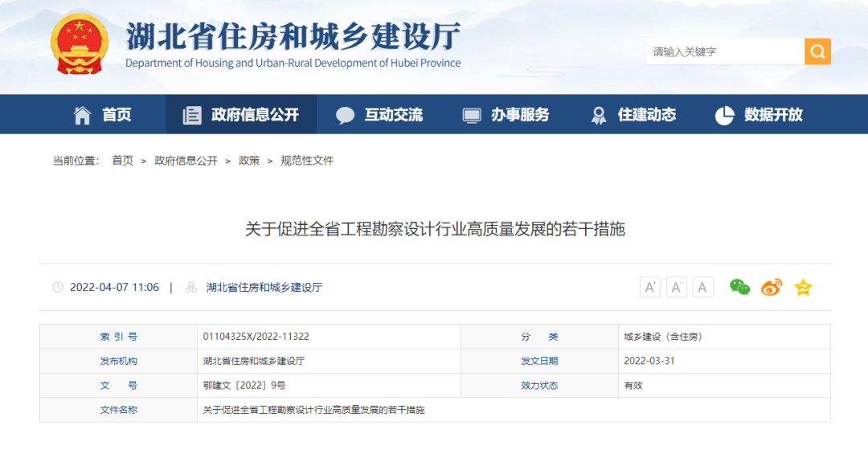Click the English department name subtitle
This screenshot has width=868, height=450.
click(x=293, y=63)
